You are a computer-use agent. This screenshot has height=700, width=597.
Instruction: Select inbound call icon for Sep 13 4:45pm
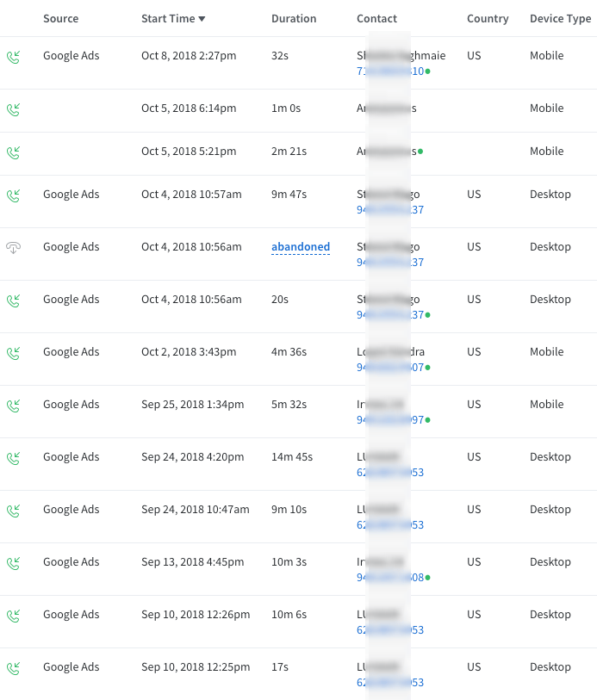point(14,563)
